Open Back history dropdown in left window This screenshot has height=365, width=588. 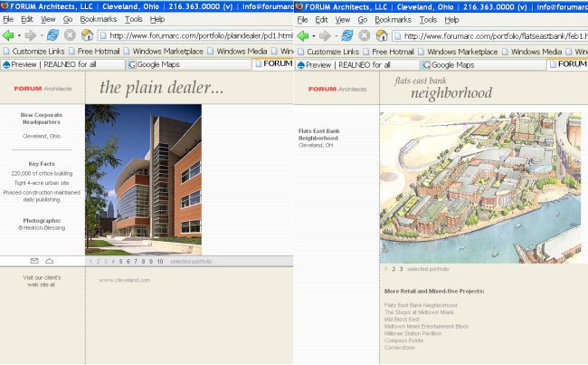(19, 36)
